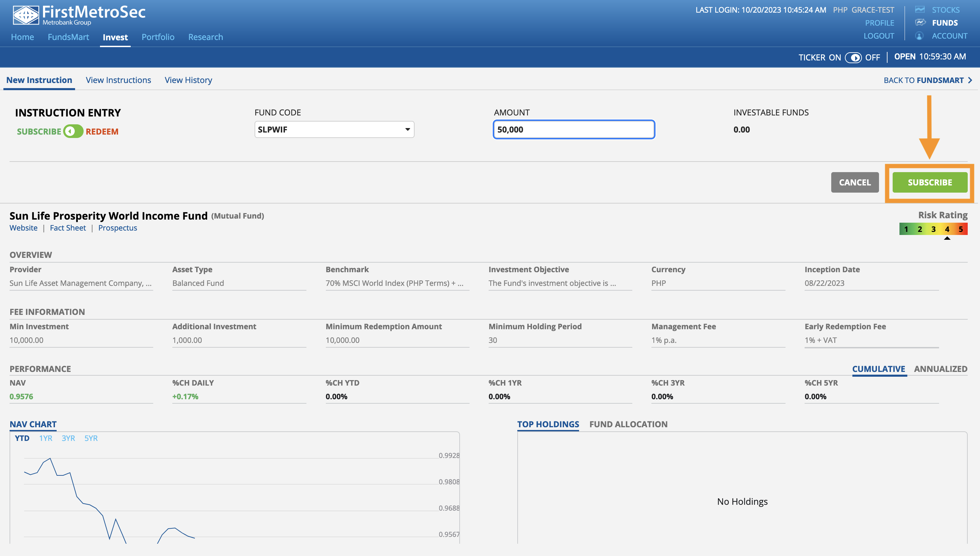Select YTD on the NAV chart

point(22,439)
